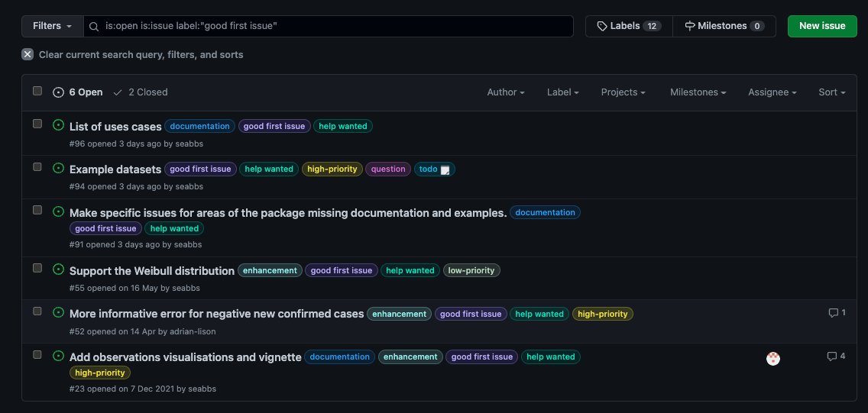Open the Sort dropdown
The image size is (868, 413).
pos(832,92)
